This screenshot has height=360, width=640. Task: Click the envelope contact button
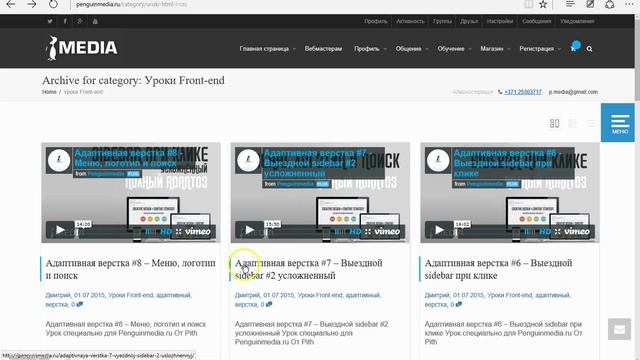pyautogui.click(x=619, y=329)
